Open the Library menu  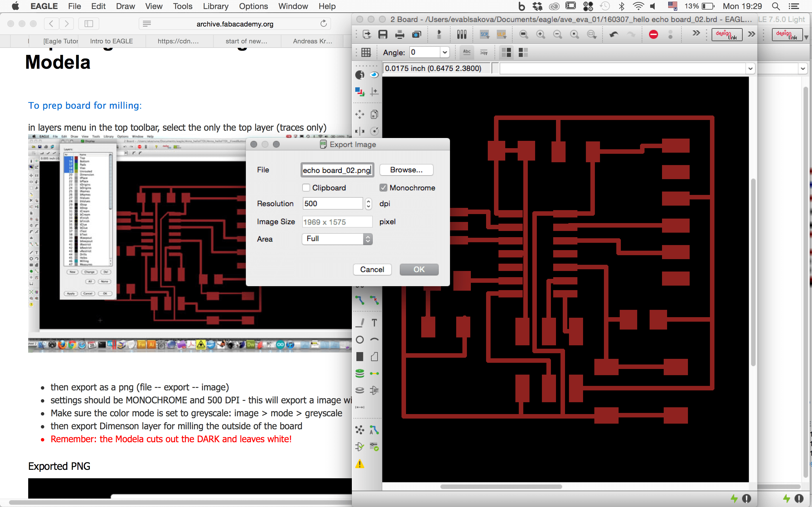coord(215,6)
